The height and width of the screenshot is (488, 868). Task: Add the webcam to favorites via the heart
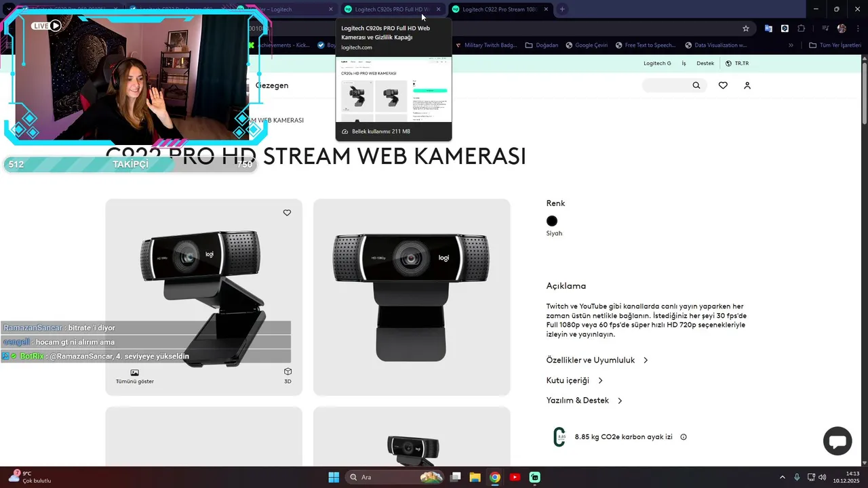pos(287,213)
